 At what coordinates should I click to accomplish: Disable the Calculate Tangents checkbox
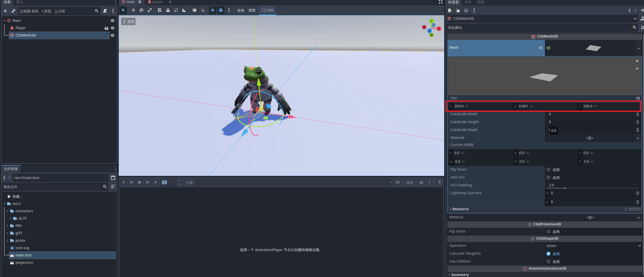coord(548,254)
